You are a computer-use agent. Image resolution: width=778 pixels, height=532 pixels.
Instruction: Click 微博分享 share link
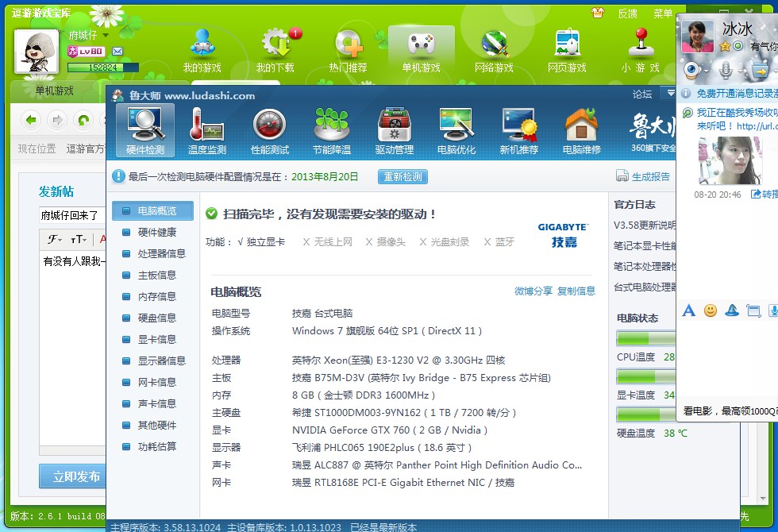click(533, 291)
